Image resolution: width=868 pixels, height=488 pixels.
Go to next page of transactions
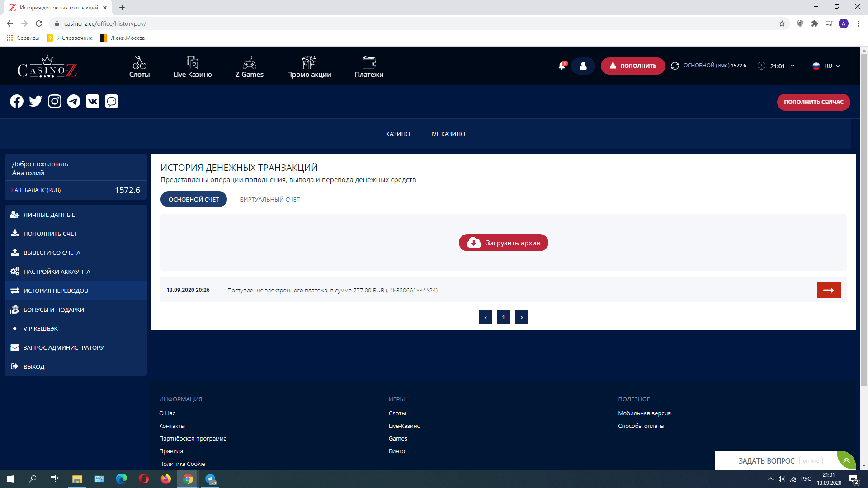[x=521, y=317]
